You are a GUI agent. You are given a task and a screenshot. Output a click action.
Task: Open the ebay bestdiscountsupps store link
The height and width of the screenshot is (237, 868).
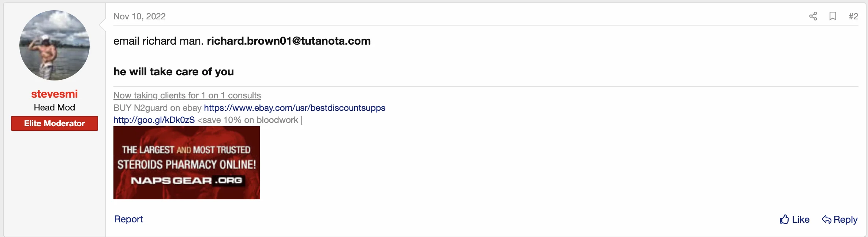click(294, 108)
